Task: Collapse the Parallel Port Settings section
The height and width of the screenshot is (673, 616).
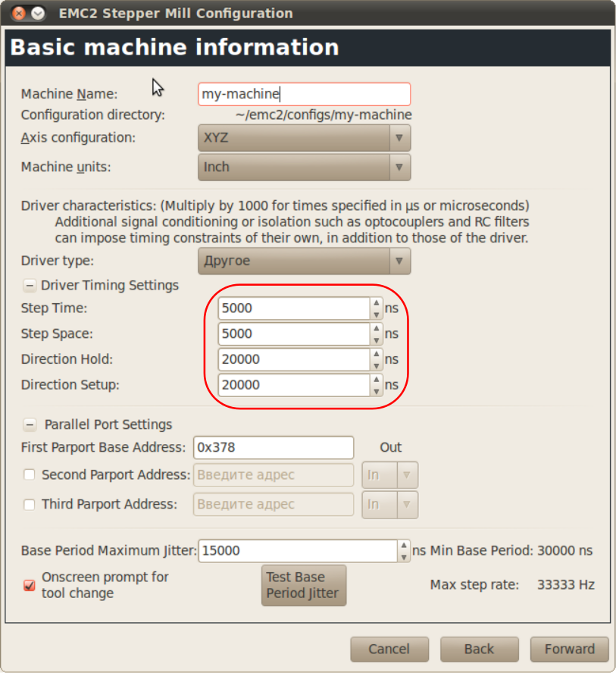Action: click(x=30, y=425)
